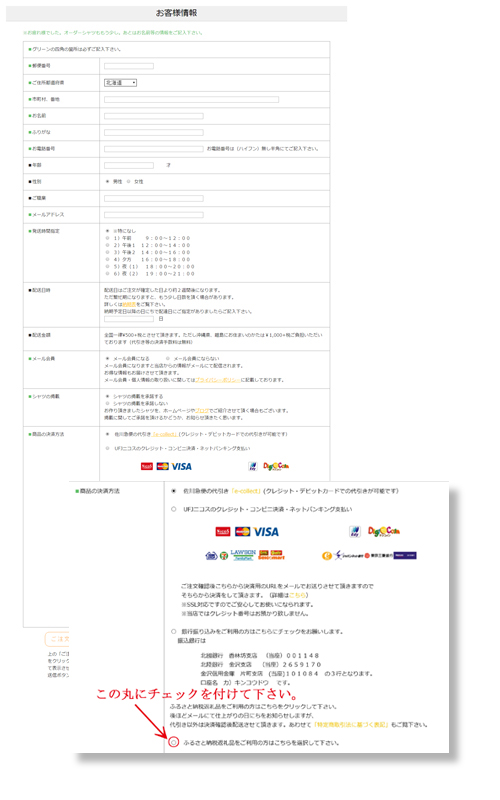Click the 郵便番号 postal code input field
This screenshot has width=500, height=800.
tap(129, 66)
